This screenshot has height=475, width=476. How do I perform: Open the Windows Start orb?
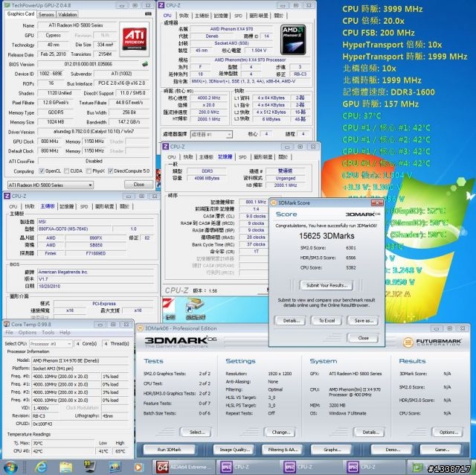(10, 468)
